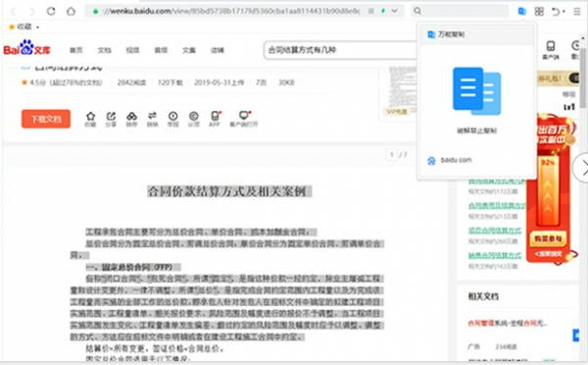Click the 破解禁止复制 label in popup
Viewport: 588px width, 365px height.
476,130
